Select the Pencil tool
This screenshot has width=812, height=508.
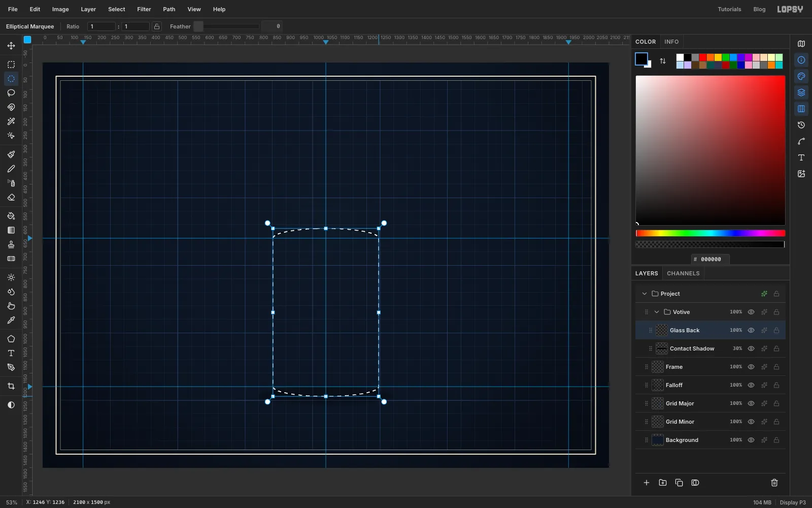pos(11,169)
